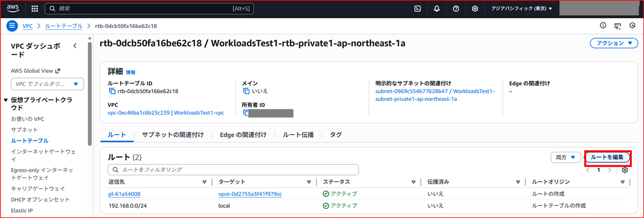Image resolution: width=644 pixels, height=218 pixels.
Task: Click the ルートを編集 button
Action: coord(607,157)
